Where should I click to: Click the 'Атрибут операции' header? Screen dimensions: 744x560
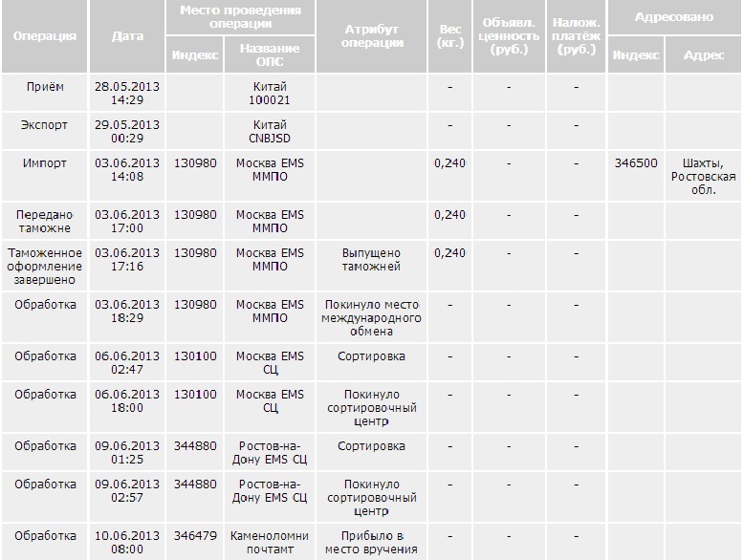(x=372, y=36)
